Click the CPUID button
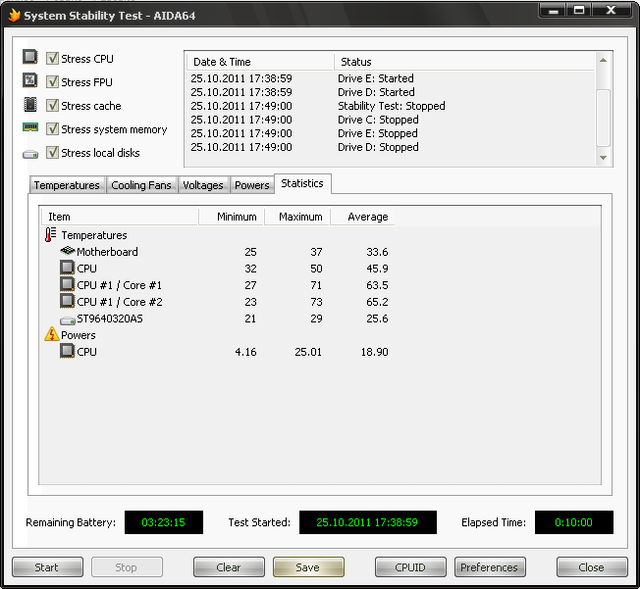This screenshot has height=589, width=640. [410, 567]
